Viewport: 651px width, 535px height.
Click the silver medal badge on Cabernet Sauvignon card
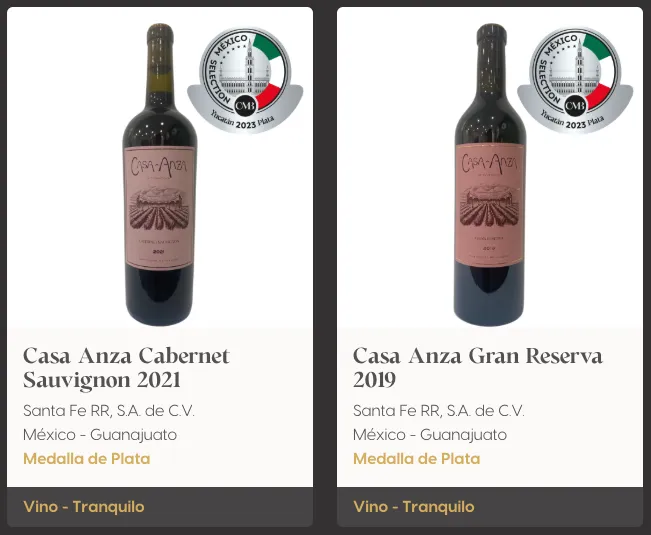(x=245, y=80)
